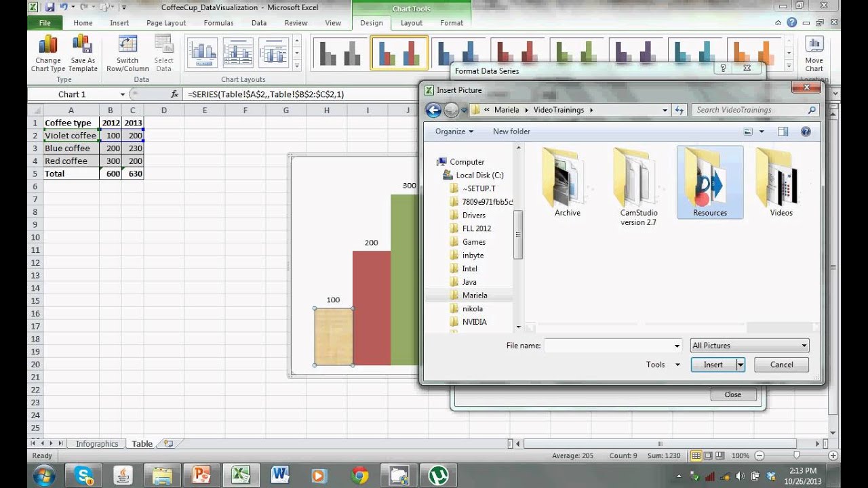Open the Organize dropdown menu
Screen dimensions: 868x488
click(454, 131)
